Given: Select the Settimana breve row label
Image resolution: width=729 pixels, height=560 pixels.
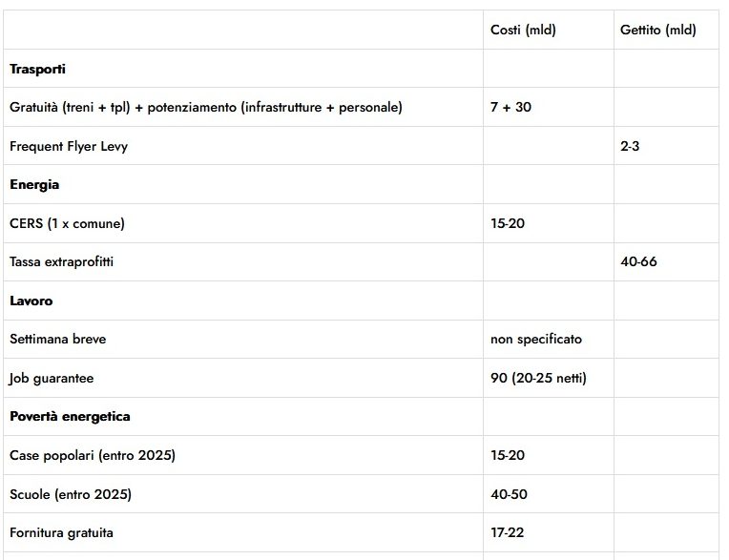Looking at the screenshot, I should [57, 339].
